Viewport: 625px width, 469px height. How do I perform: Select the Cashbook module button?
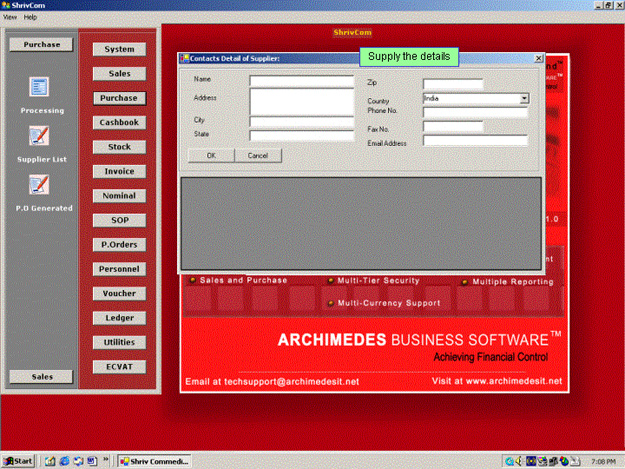(119, 122)
